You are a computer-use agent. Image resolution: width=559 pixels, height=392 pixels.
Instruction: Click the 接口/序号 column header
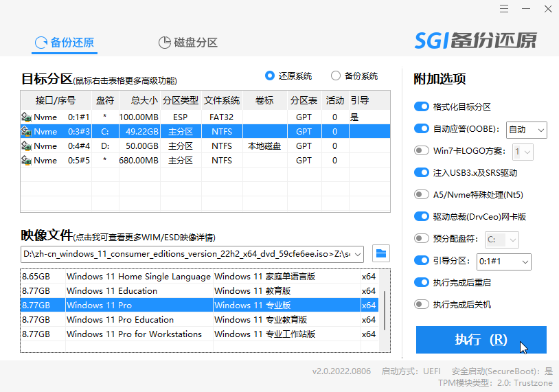(56, 100)
